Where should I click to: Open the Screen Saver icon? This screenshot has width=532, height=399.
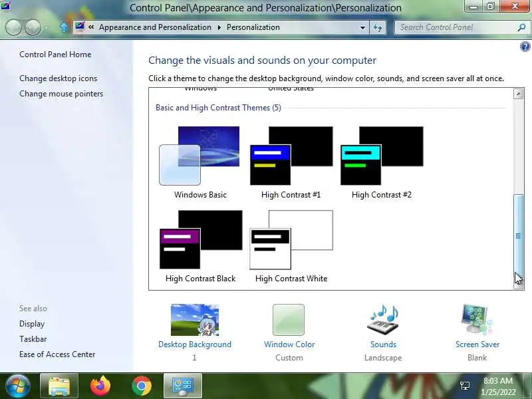(477, 320)
